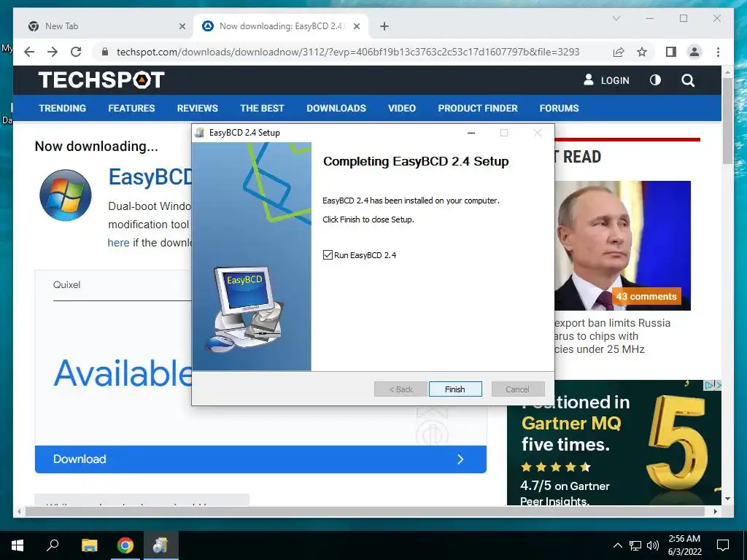Screen dimensions: 747x560
Task: Open the PRODUCT FINDER menu
Action: (x=478, y=108)
